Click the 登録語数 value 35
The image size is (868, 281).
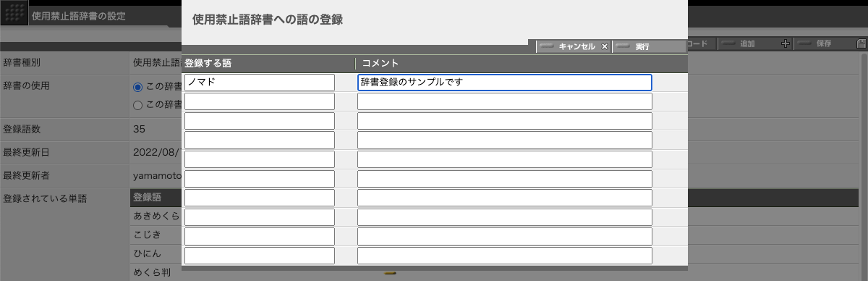[140, 129]
